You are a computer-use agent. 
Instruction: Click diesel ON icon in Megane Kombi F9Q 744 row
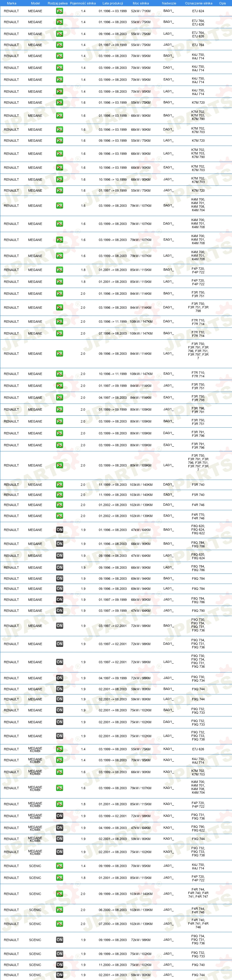(x=60, y=839)
